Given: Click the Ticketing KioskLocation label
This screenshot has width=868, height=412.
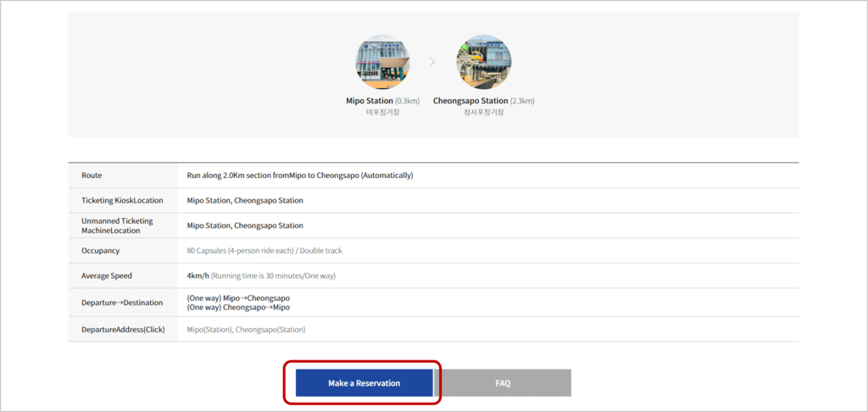Looking at the screenshot, I should coord(122,200).
